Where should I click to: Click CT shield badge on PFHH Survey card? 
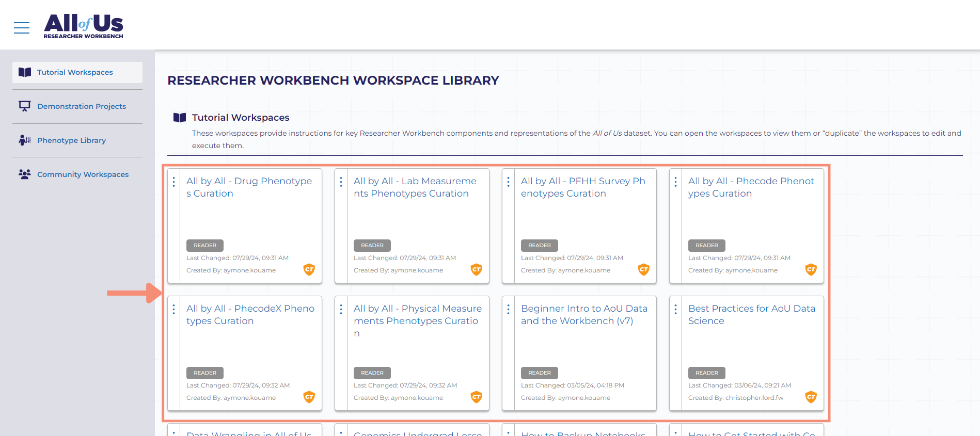pyautogui.click(x=644, y=269)
